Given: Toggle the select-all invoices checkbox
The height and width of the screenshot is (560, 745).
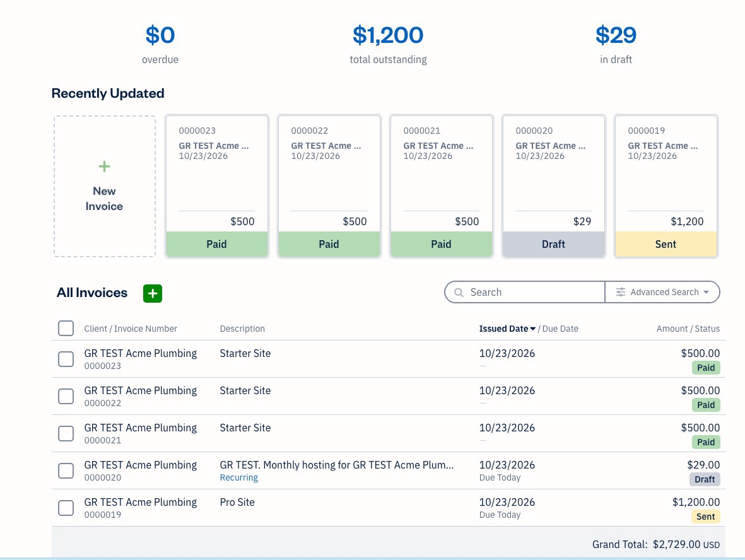Looking at the screenshot, I should pos(66,328).
